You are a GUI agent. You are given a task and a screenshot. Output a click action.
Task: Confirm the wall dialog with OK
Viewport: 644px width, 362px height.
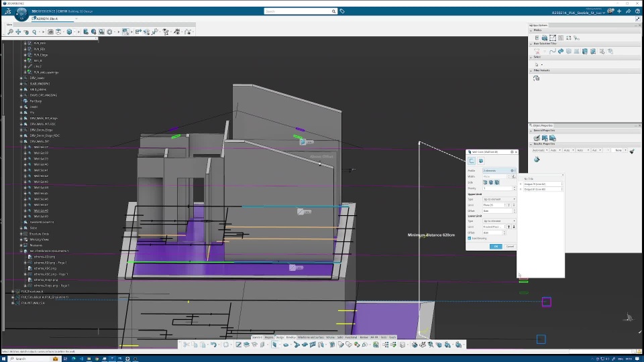pyautogui.click(x=496, y=247)
